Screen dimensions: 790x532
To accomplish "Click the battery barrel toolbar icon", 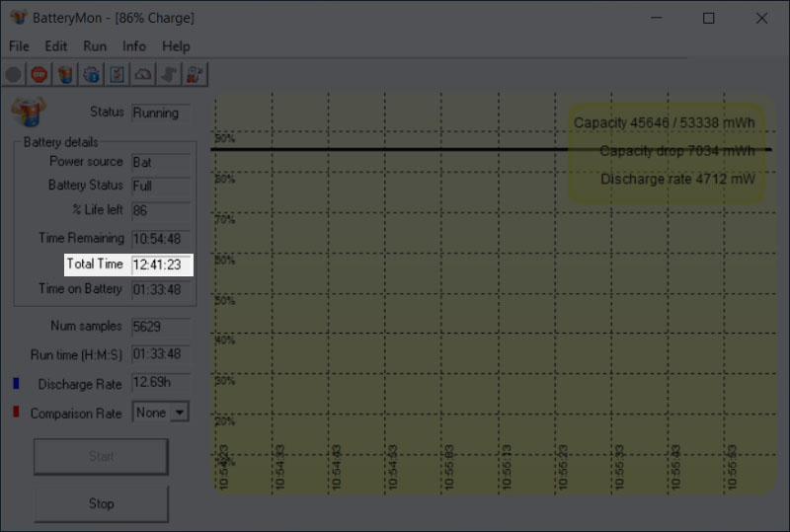I will 65,75.
